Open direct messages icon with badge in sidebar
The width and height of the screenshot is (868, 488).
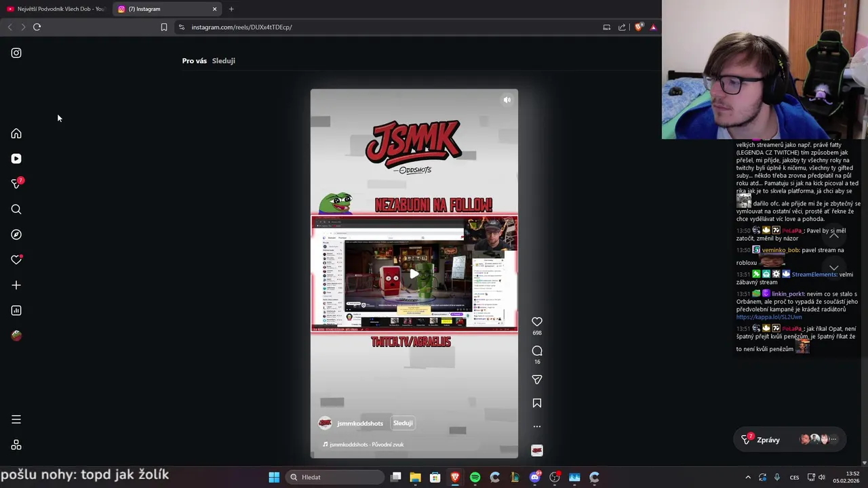pyautogui.click(x=16, y=184)
